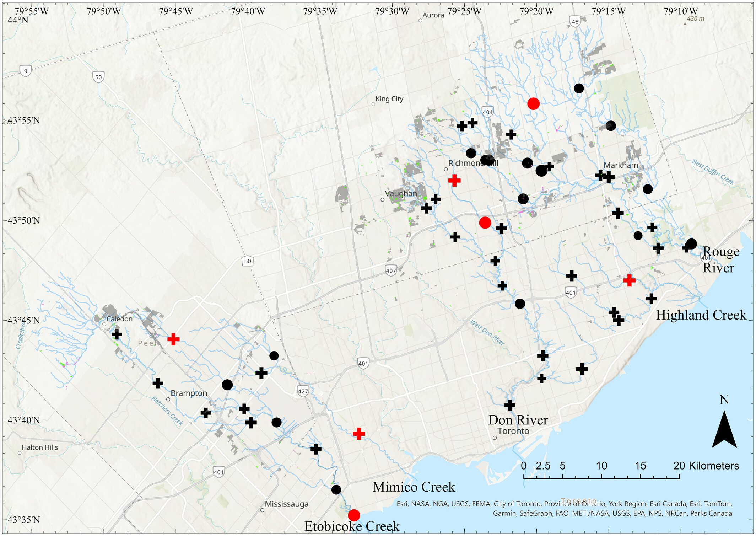Click the Caledon label
This screenshot has height=536, width=756.
(119, 319)
